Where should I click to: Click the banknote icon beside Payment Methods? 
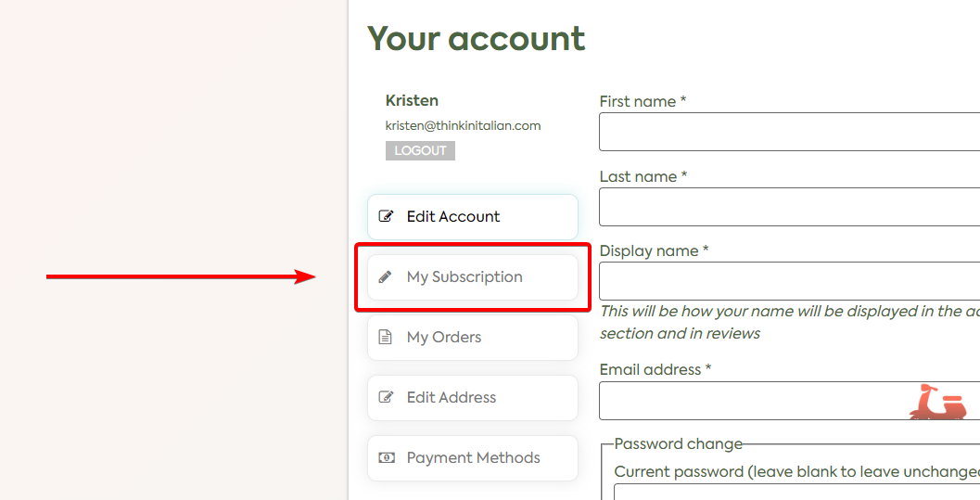tap(386, 458)
